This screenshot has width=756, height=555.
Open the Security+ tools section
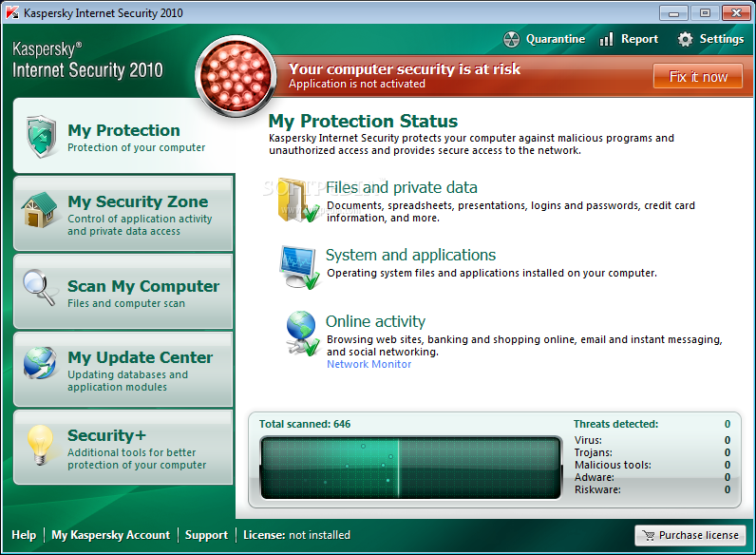coord(123,448)
